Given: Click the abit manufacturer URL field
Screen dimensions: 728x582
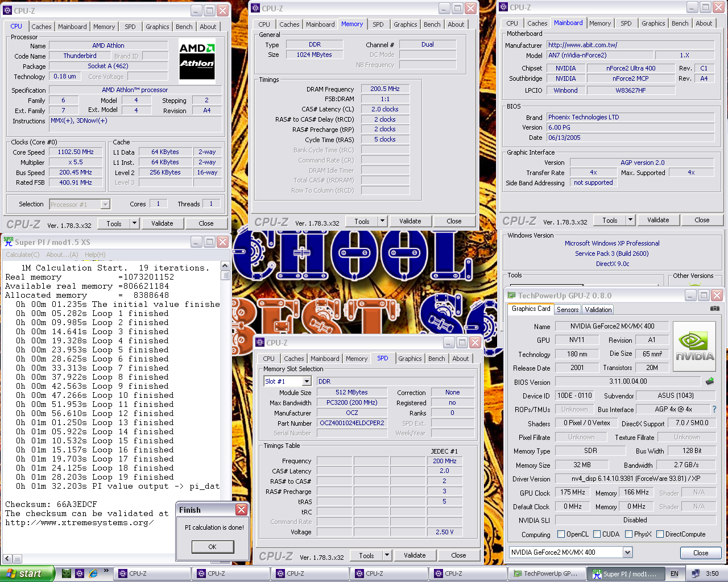Looking at the screenshot, I should coord(630,45).
